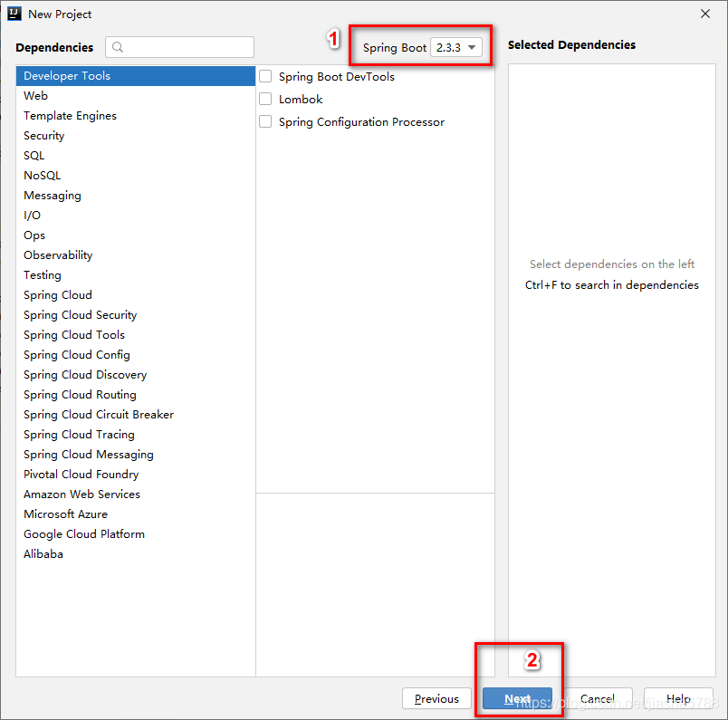This screenshot has width=728, height=720.
Task: Check Spring Configuration Processor
Action: pos(265,121)
